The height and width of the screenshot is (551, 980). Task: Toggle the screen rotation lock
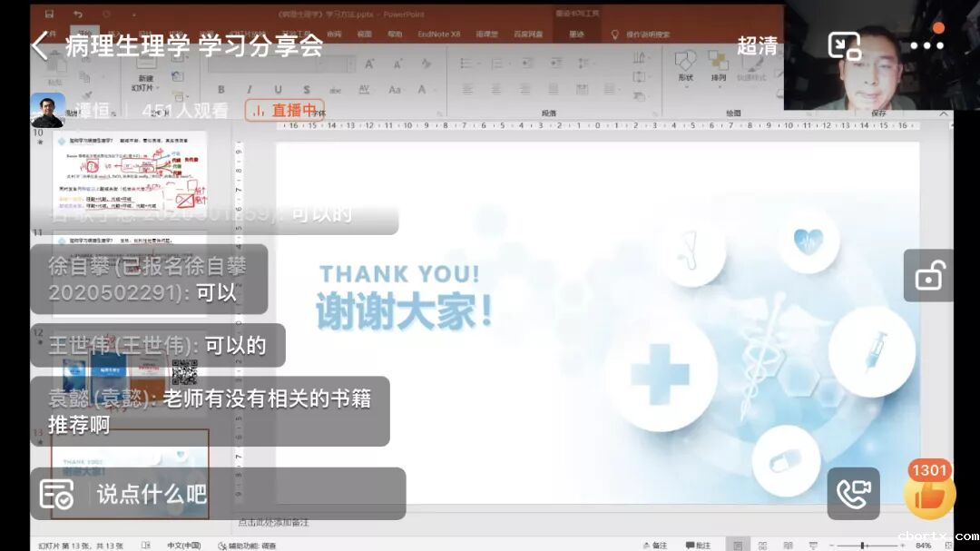point(928,275)
